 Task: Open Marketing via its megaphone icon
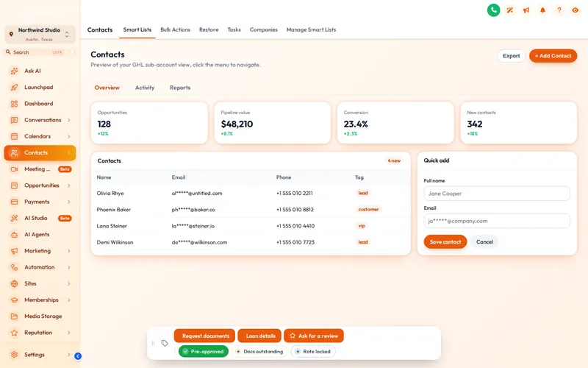tap(14, 251)
